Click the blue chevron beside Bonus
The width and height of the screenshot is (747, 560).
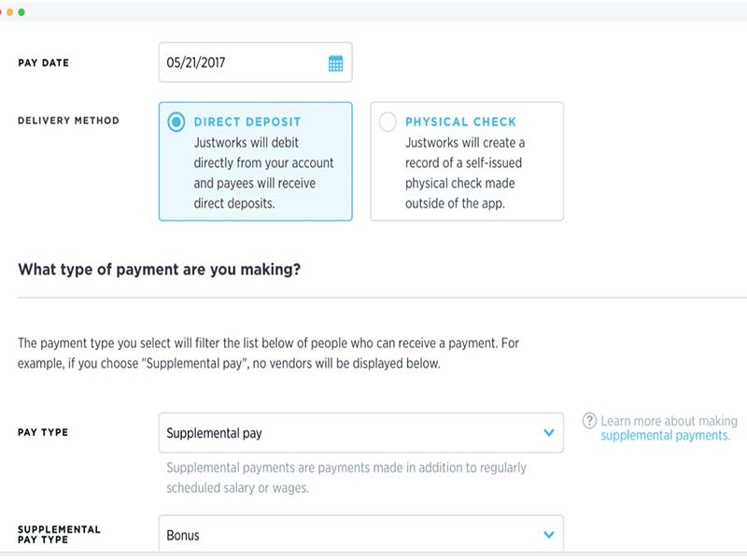click(549, 535)
